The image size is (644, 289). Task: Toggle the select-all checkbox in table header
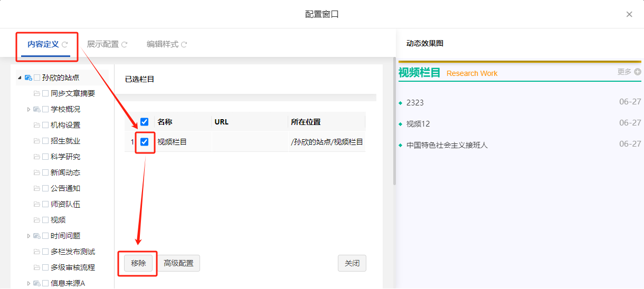(x=144, y=122)
